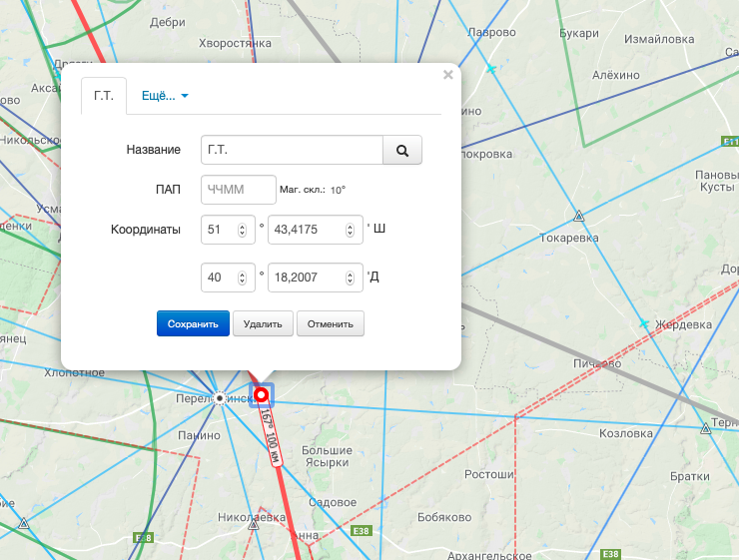Click the navaid symbol at Перелешинский
739x560 pixels.
point(220,398)
